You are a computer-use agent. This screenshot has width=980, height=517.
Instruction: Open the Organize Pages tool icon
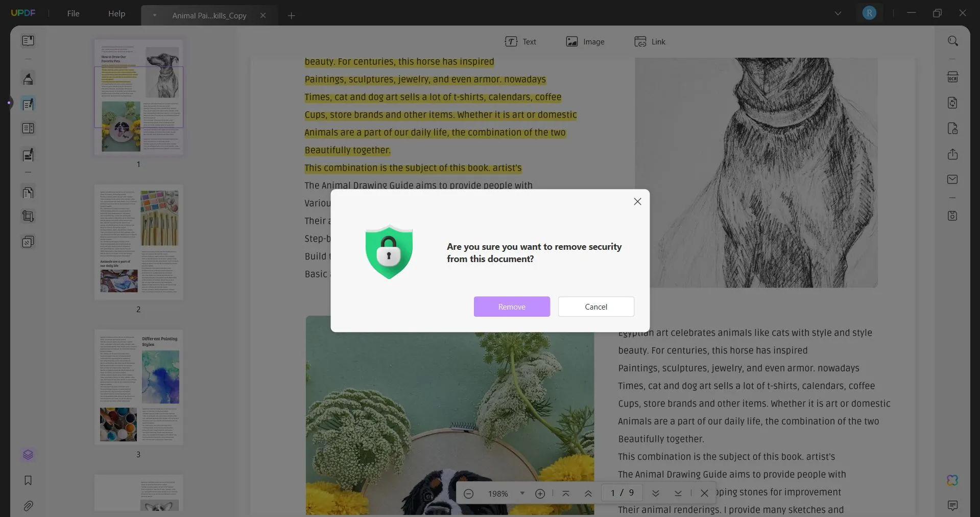(28, 193)
